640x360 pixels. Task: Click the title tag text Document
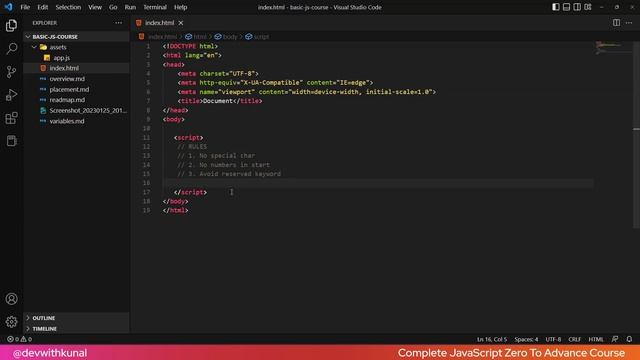(218, 101)
